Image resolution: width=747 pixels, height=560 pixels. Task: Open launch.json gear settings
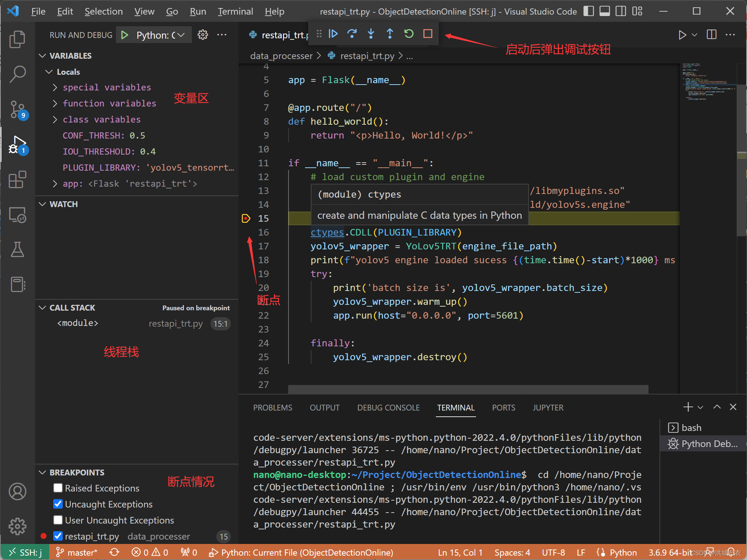203,35
